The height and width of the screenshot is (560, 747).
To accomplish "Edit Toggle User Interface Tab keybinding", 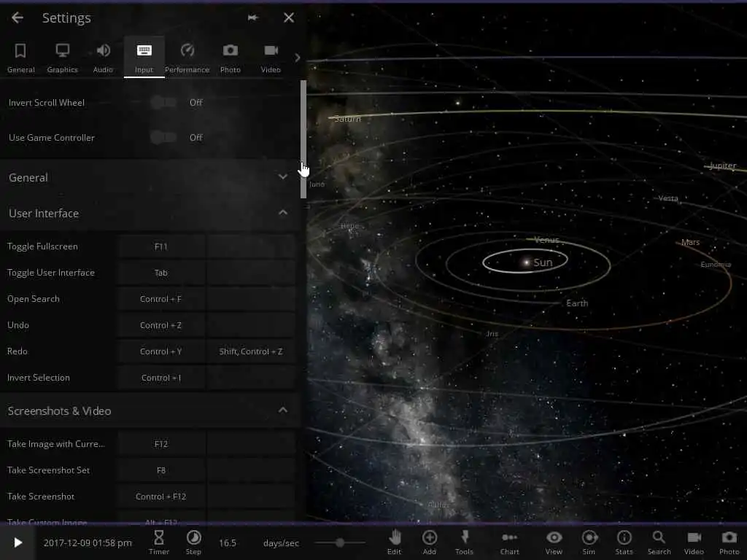I will pyautogui.click(x=161, y=273).
